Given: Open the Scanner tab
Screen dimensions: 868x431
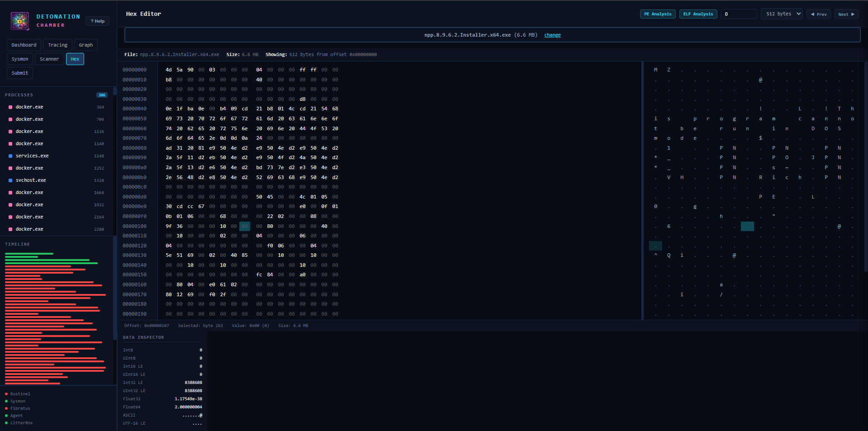Looking at the screenshot, I should [x=49, y=59].
